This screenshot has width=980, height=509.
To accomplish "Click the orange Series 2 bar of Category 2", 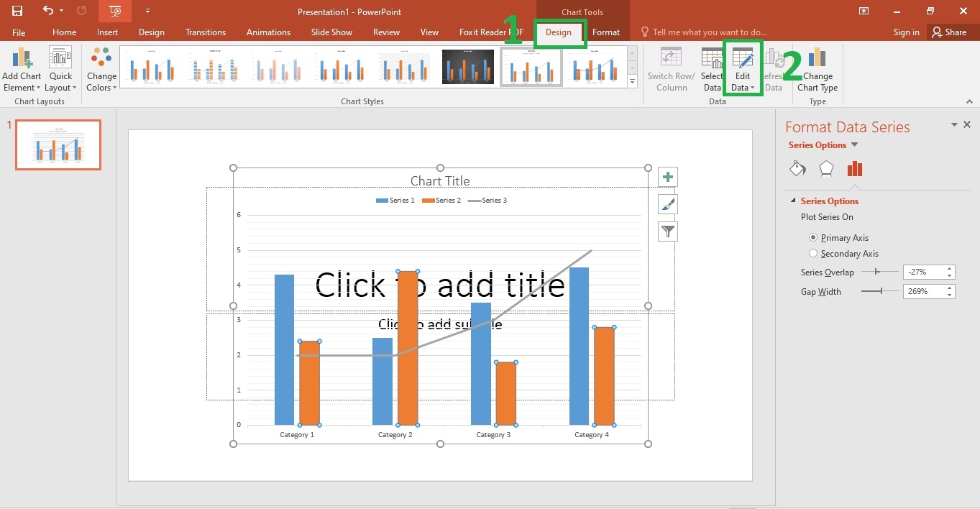I will tap(408, 348).
